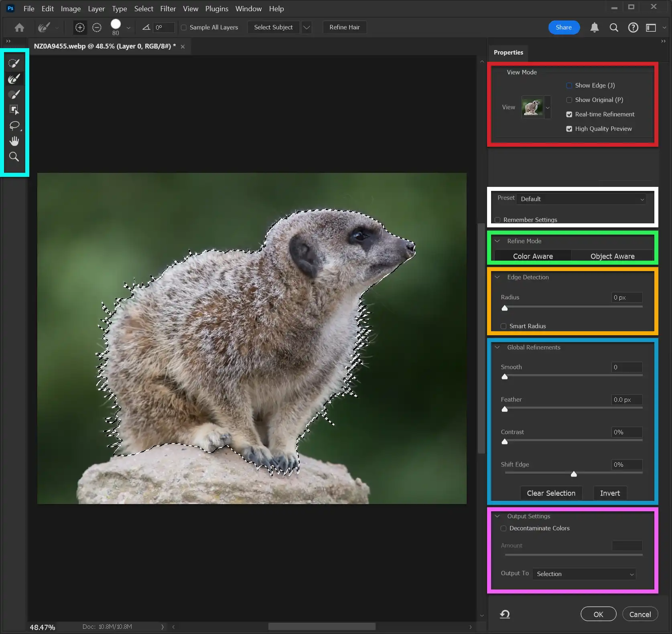Select the Refine Edge Brush tool
This screenshot has width=672, height=634.
pyautogui.click(x=14, y=79)
